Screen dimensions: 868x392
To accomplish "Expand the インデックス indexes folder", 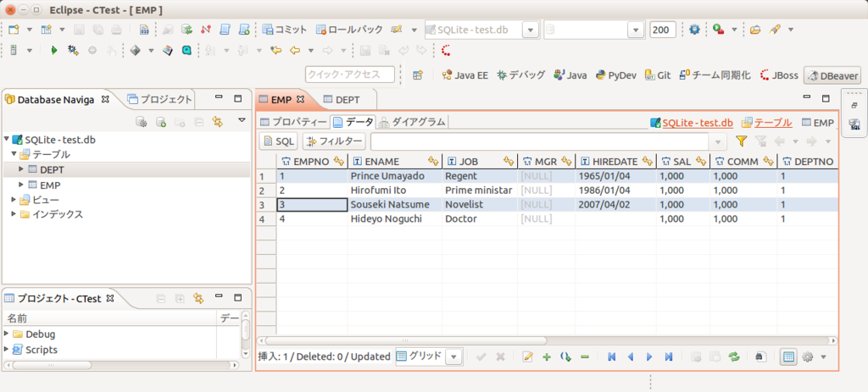I will pyautogui.click(x=14, y=214).
